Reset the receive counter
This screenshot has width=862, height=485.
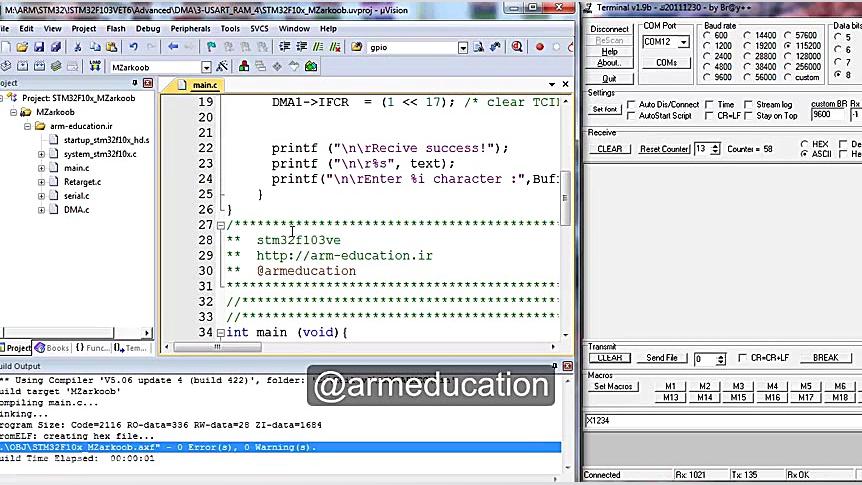[x=664, y=149]
